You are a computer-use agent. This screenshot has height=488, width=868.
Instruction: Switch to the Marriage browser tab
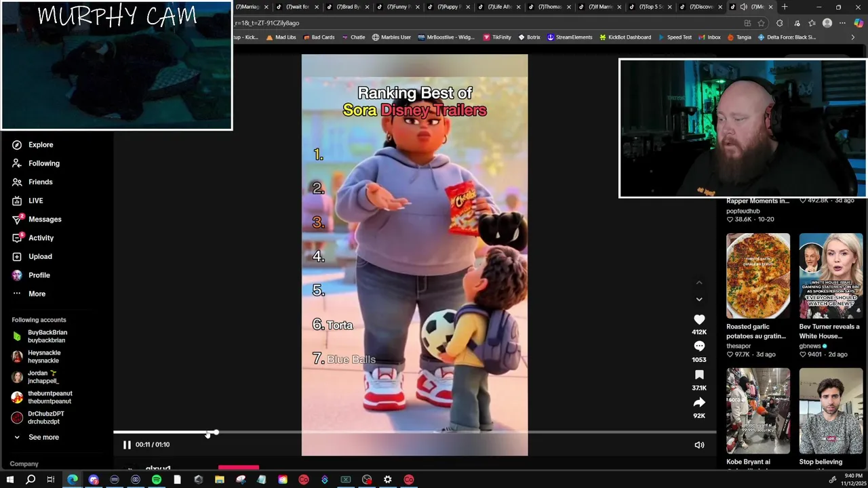248,7
